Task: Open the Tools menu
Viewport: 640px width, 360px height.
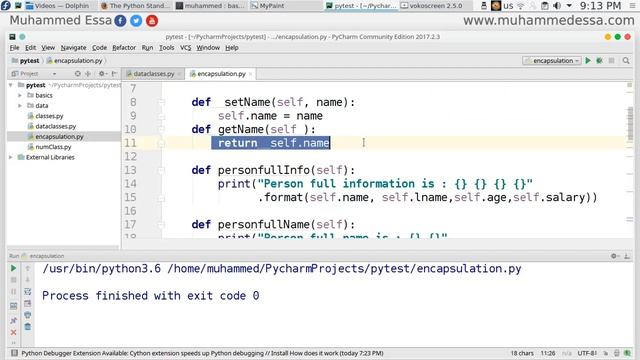Action: (167, 48)
